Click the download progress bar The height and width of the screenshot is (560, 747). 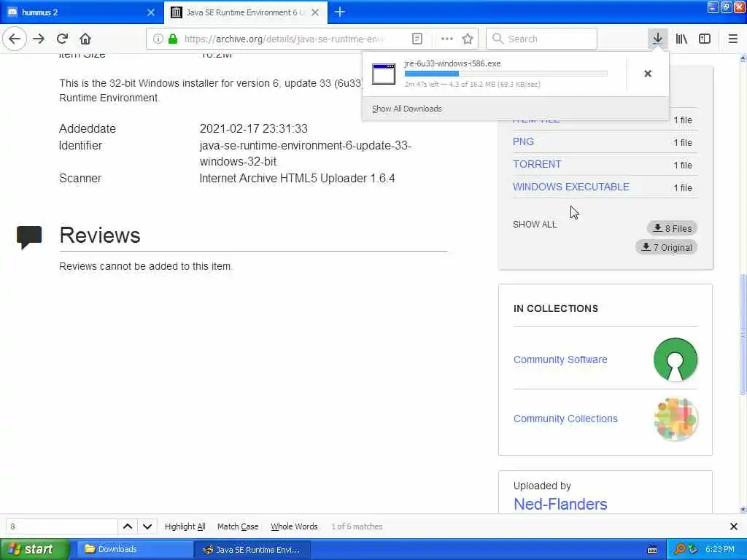pyautogui.click(x=506, y=74)
